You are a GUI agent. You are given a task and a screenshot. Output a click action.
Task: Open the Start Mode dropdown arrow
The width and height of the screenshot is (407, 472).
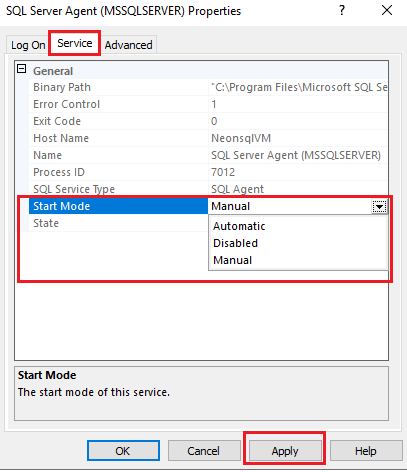click(379, 206)
